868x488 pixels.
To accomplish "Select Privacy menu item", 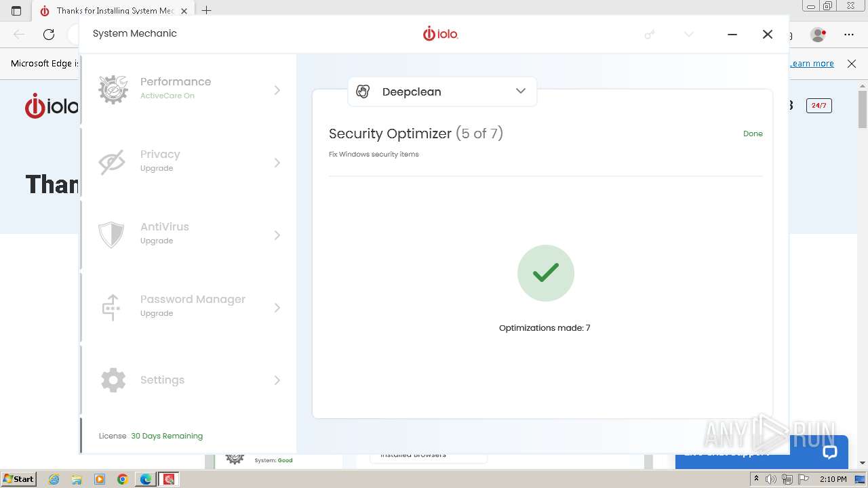I will point(189,162).
